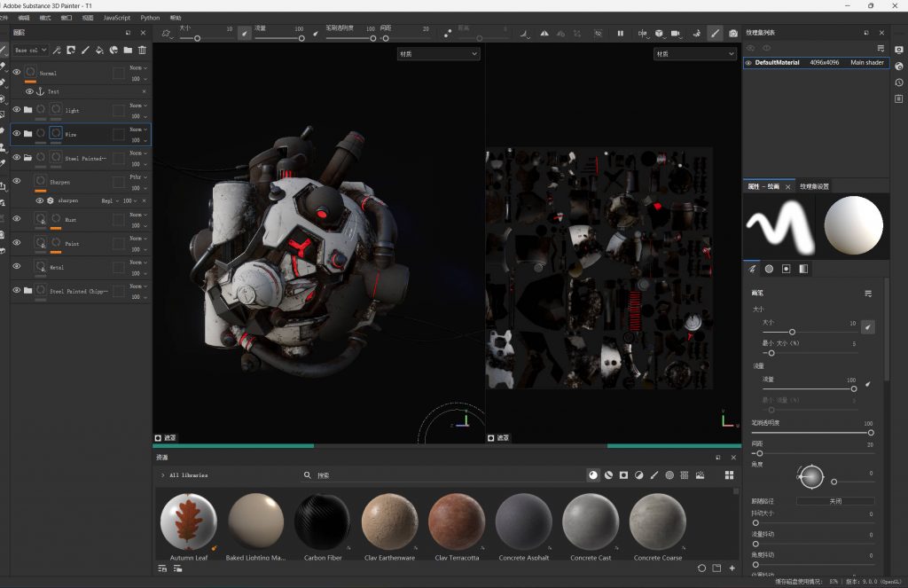Viewport: 908px width, 588px height.
Task: Click the 关闭 button in brush properties
Action: pyautogui.click(x=834, y=501)
